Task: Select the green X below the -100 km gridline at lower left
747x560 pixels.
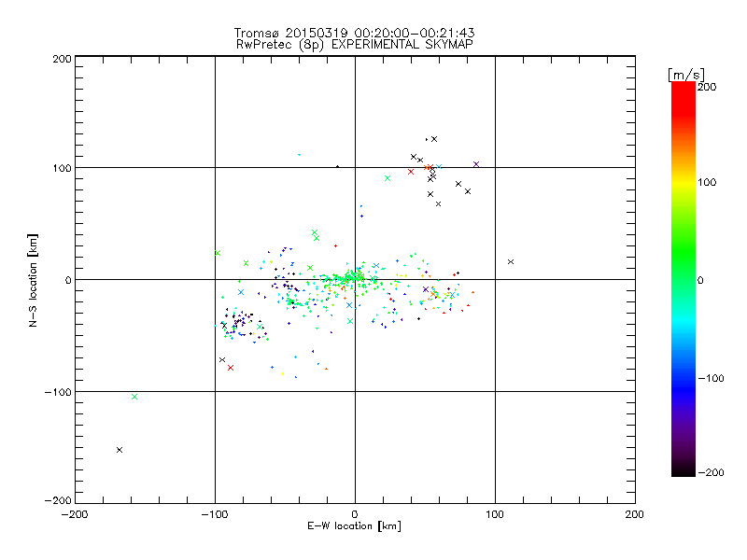Action: (x=134, y=397)
